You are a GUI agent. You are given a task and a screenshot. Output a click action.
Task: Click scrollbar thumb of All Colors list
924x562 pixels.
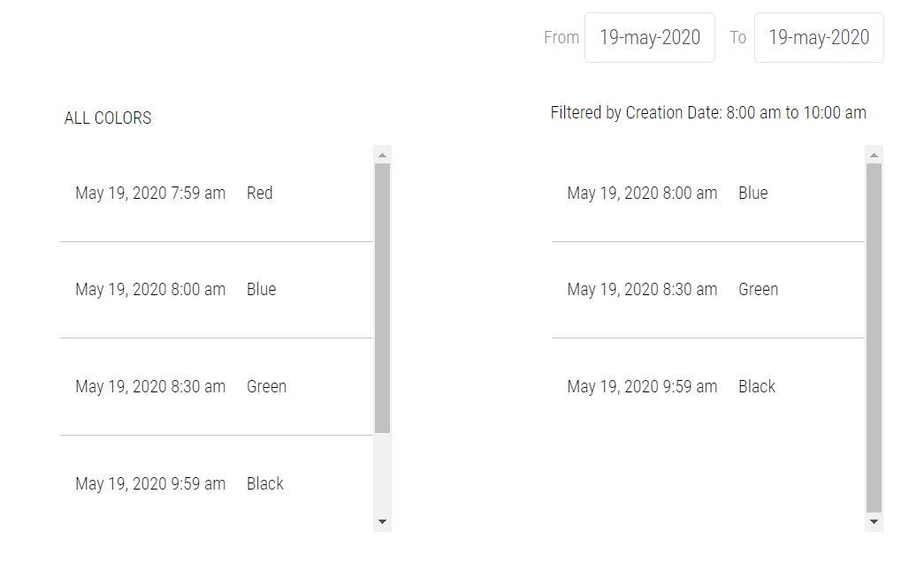coord(382,297)
